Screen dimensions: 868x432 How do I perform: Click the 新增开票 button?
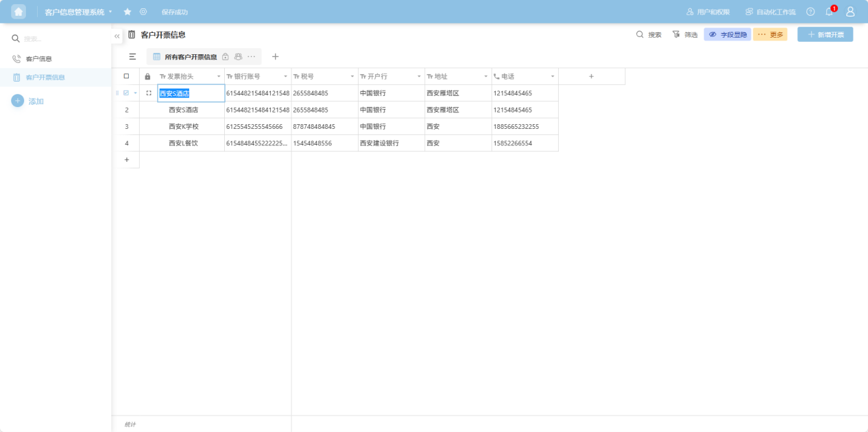pyautogui.click(x=825, y=34)
